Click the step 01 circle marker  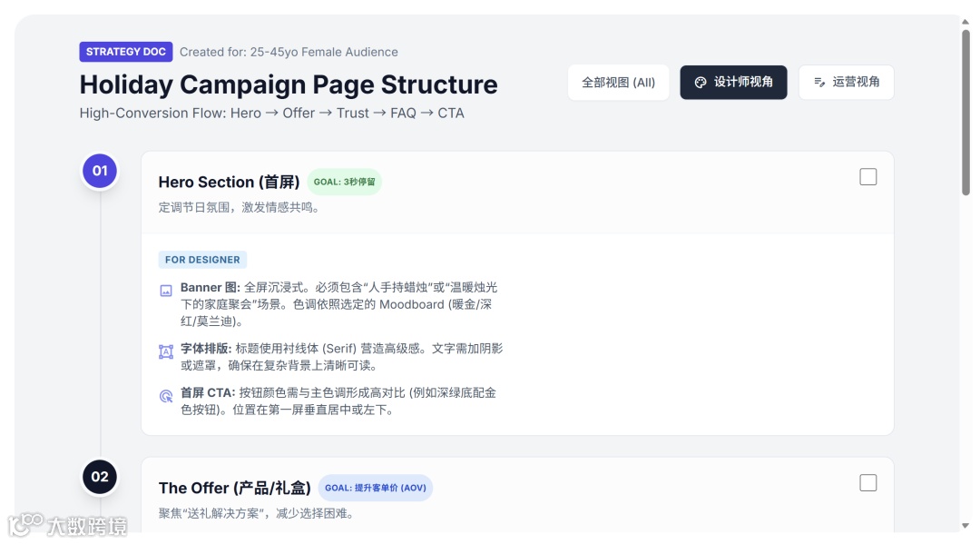tap(100, 171)
